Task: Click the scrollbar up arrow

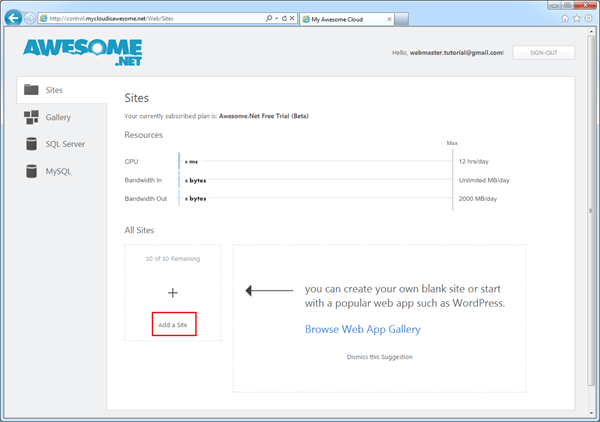Action: point(590,32)
